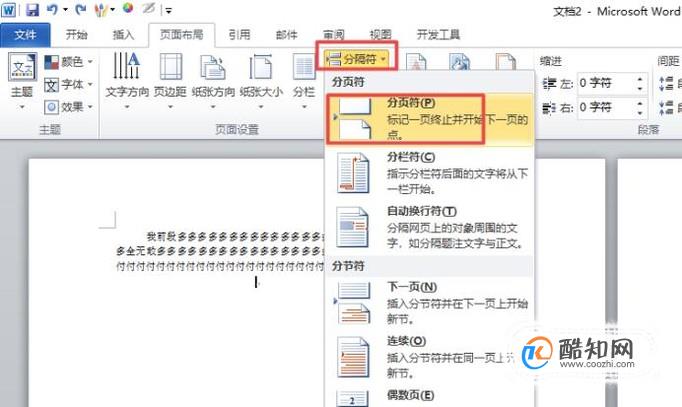Viewport: 682px width, 407px height.
Task: Click the 页面设置 page setup group label
Action: [x=237, y=129]
